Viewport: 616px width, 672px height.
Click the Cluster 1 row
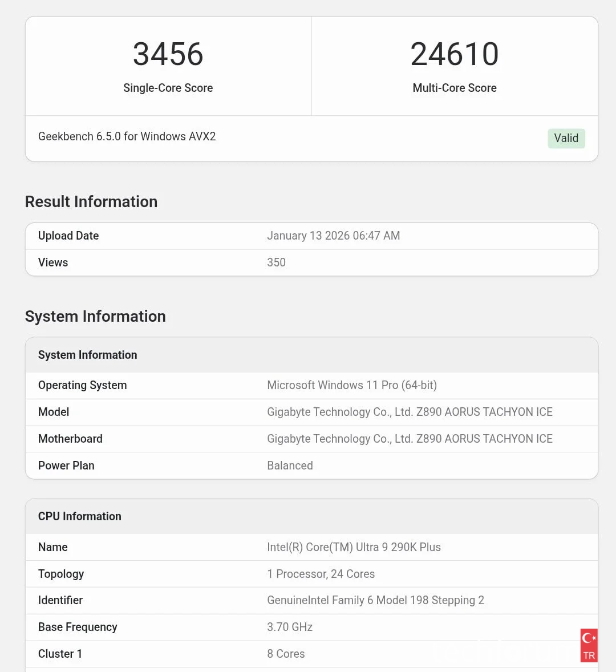(60, 654)
